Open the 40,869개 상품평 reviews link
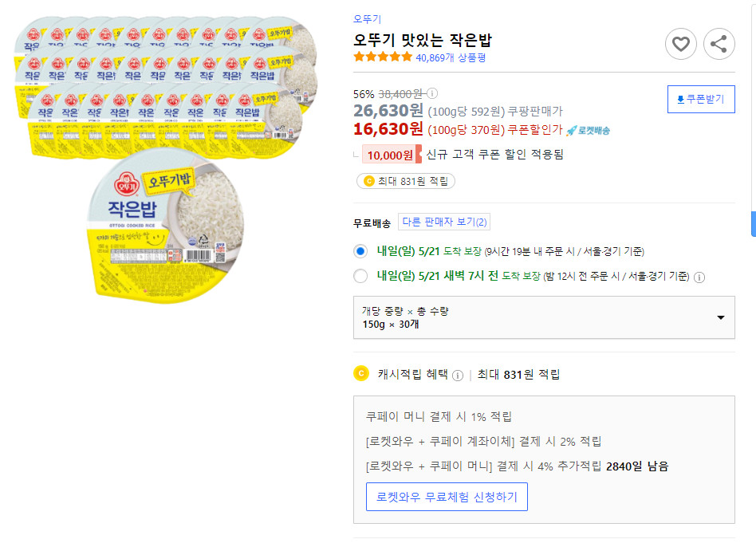 coord(451,57)
